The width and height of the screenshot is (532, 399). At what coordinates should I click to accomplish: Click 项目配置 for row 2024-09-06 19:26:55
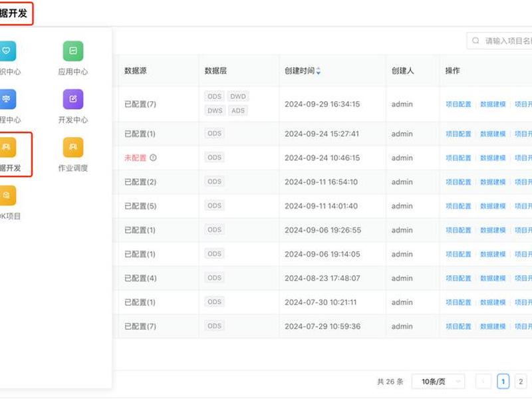coord(458,230)
